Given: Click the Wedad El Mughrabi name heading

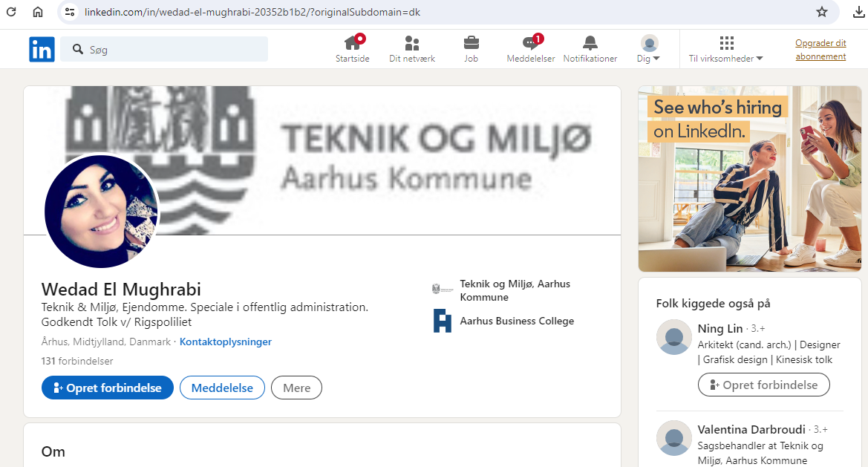Looking at the screenshot, I should click(x=121, y=290).
